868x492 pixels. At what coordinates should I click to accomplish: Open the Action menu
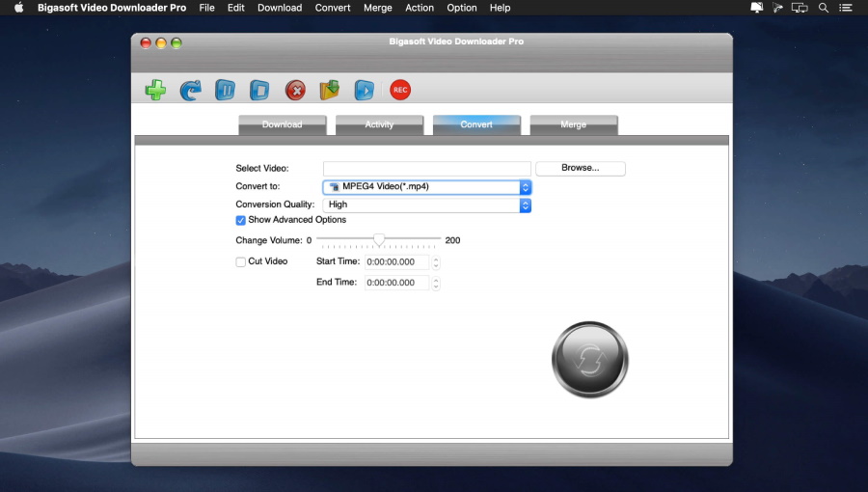point(420,8)
